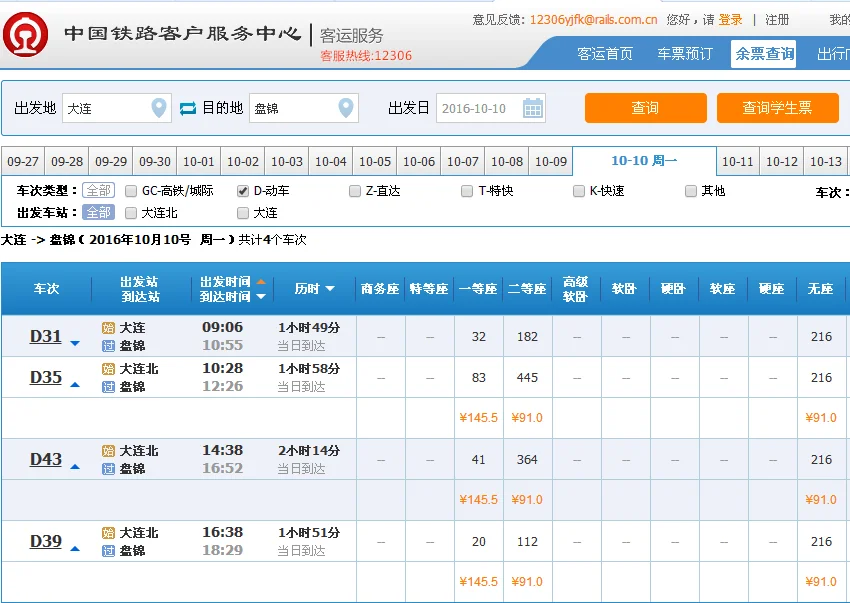Click the 12306 railway logo
Screen dimensions: 850x603
[26, 34]
